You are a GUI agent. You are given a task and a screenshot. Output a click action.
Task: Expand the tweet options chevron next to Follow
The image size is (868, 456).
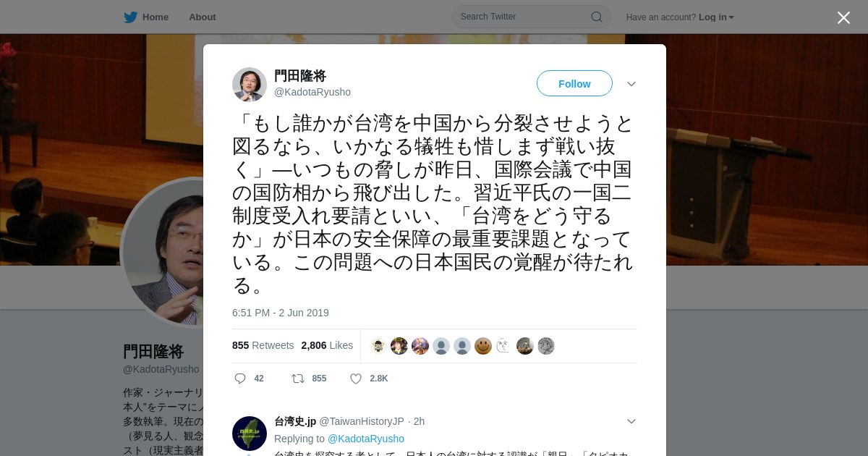point(631,84)
